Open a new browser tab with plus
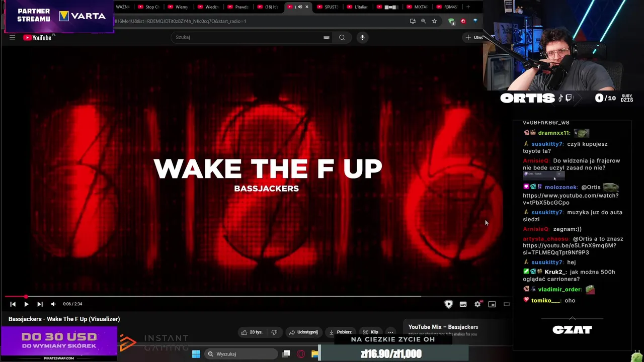Image resolution: width=644 pixels, height=362 pixels. pyautogui.click(x=468, y=7)
